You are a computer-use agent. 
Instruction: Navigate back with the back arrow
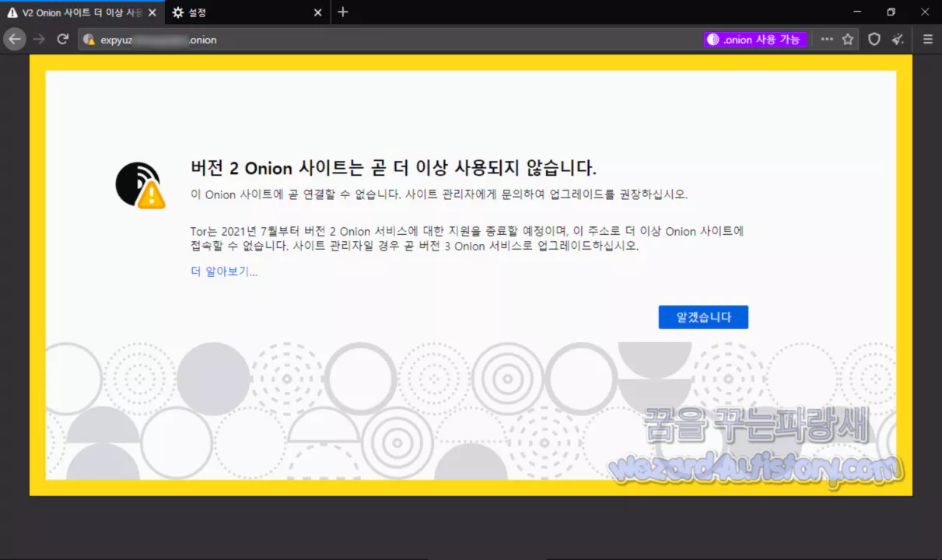(x=14, y=39)
